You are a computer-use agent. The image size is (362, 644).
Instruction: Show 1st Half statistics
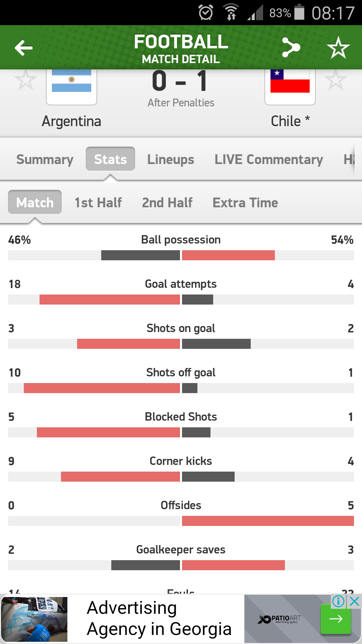(x=98, y=203)
